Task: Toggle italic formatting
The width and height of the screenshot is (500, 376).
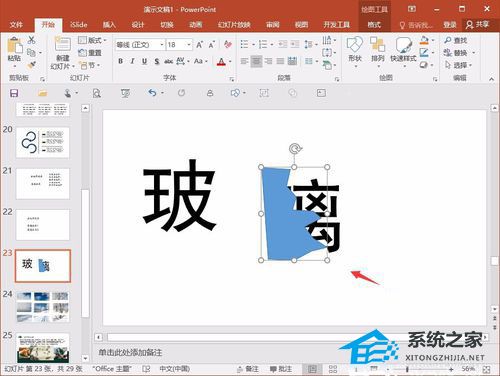Action: [x=132, y=61]
